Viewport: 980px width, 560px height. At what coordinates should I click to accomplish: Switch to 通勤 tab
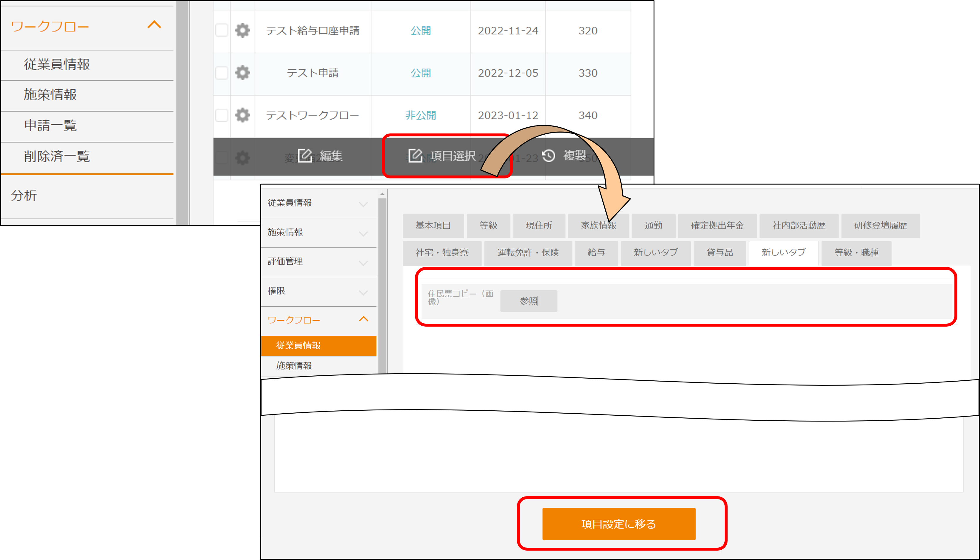[654, 225]
